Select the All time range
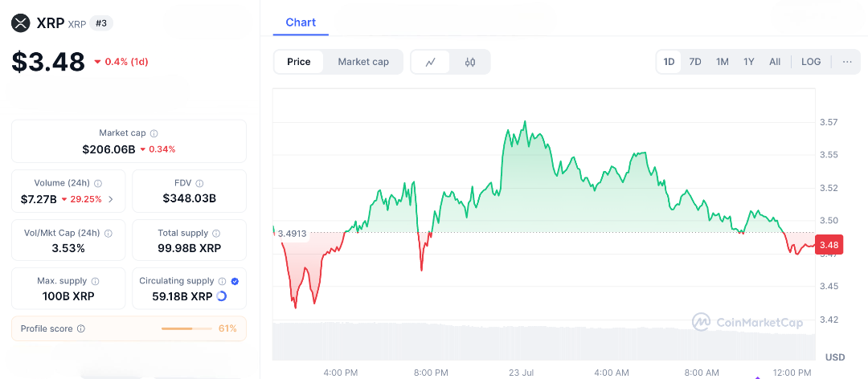 [775, 62]
